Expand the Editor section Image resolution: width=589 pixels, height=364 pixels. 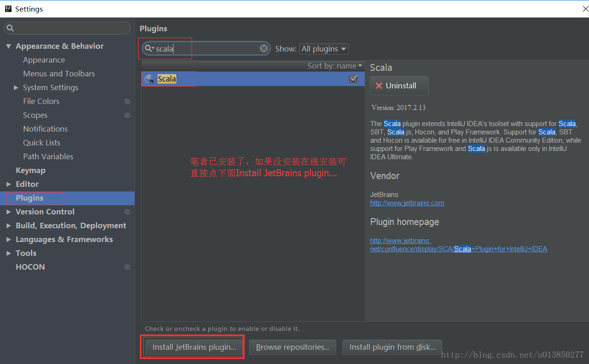pos(8,184)
